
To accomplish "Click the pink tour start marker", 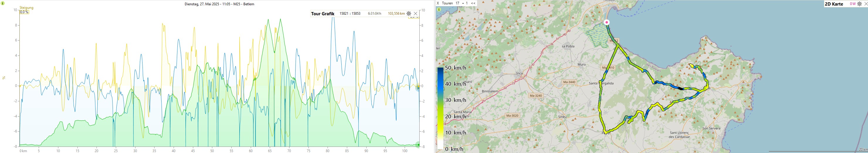I will pyautogui.click(x=606, y=22).
